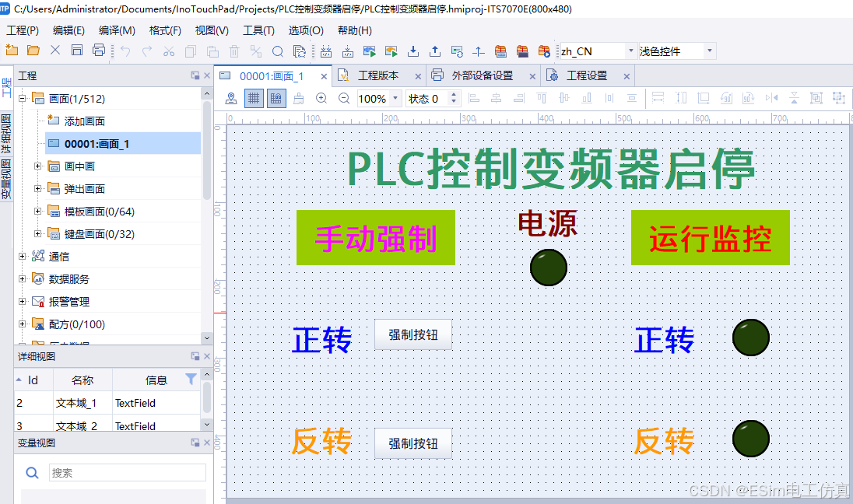Open the 编译(M) menu
Image resolution: width=853 pixels, height=504 pixels.
pyautogui.click(x=117, y=30)
